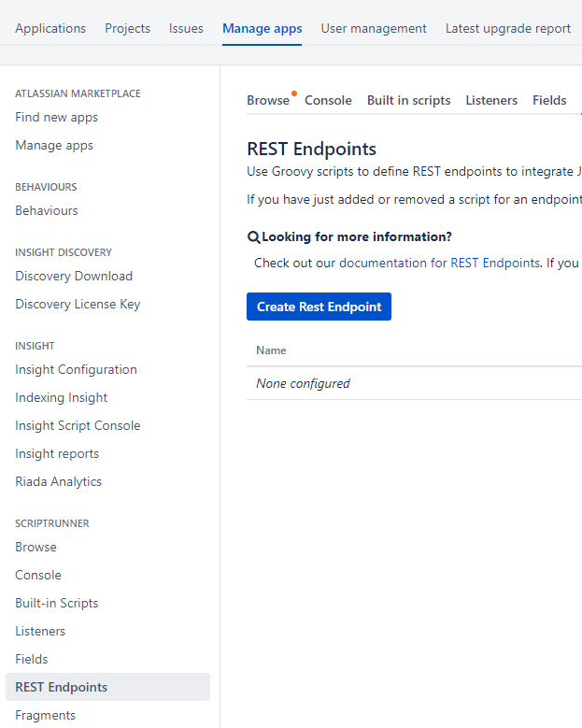Click Find new apps in sidebar
Image resolution: width=582 pixels, height=728 pixels.
click(56, 118)
